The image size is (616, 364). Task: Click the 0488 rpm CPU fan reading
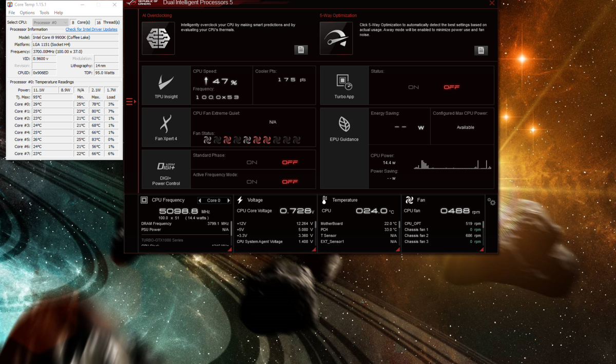coord(460,211)
